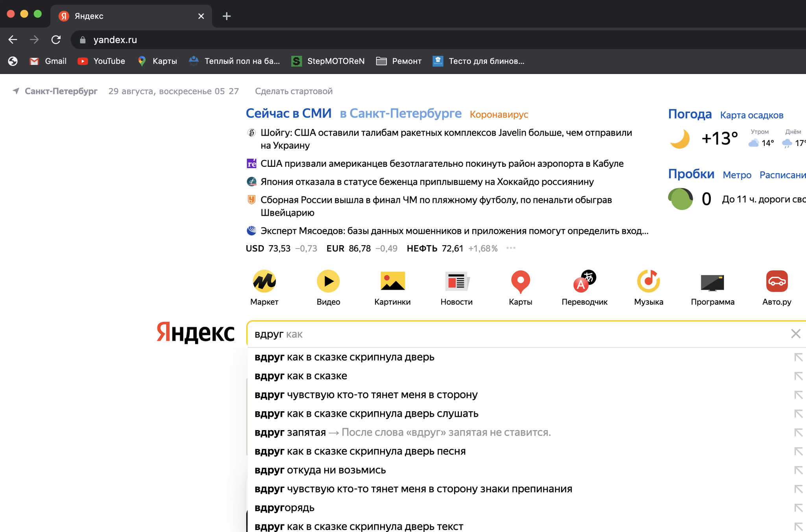806x532 pixels.
Task: Open the Программа TV guide icon
Action: 712,282
